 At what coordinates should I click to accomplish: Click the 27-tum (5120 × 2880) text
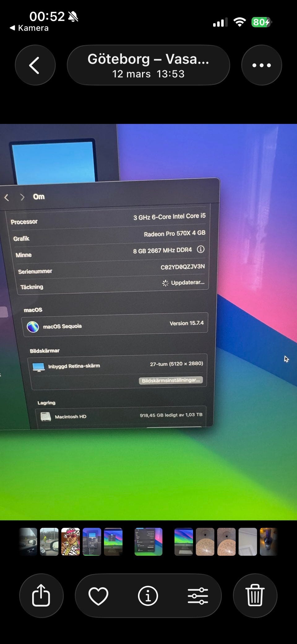coord(176,364)
